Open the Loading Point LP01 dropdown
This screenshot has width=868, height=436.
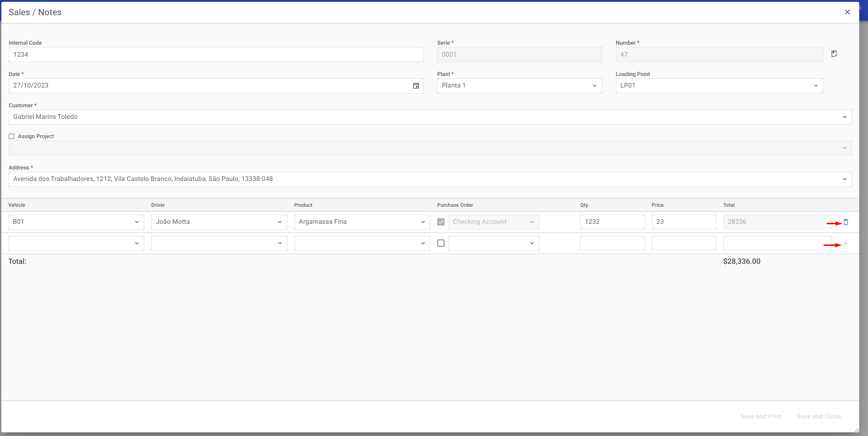click(719, 86)
